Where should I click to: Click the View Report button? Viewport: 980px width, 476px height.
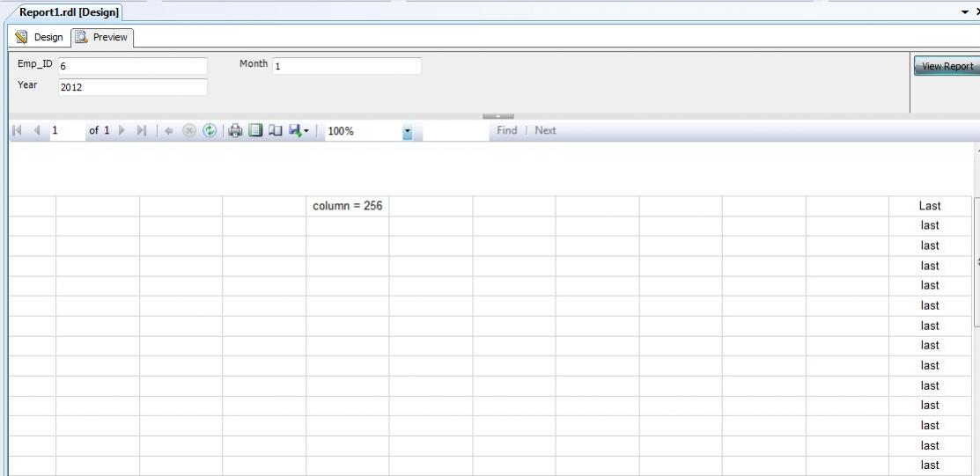(947, 66)
